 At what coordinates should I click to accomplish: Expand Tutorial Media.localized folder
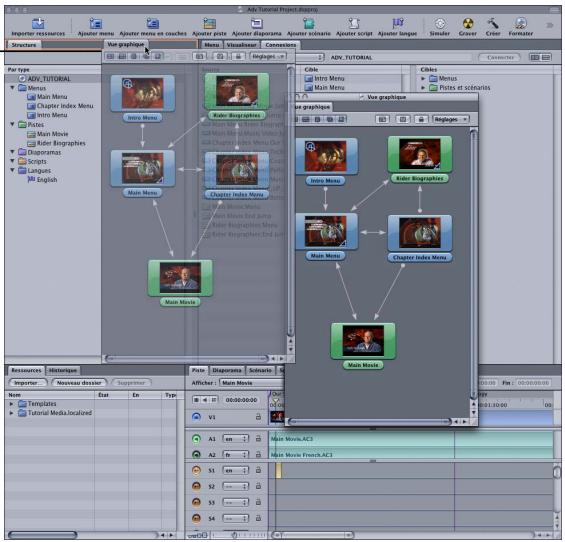(12, 413)
